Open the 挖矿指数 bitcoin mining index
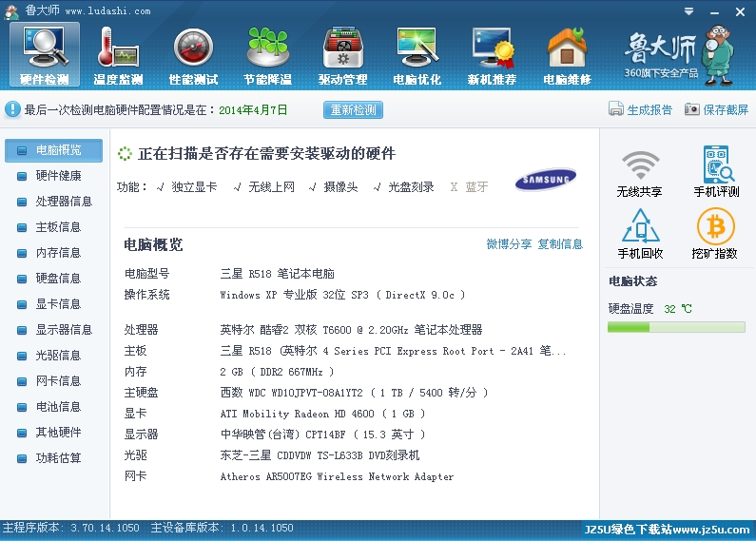 click(x=715, y=234)
